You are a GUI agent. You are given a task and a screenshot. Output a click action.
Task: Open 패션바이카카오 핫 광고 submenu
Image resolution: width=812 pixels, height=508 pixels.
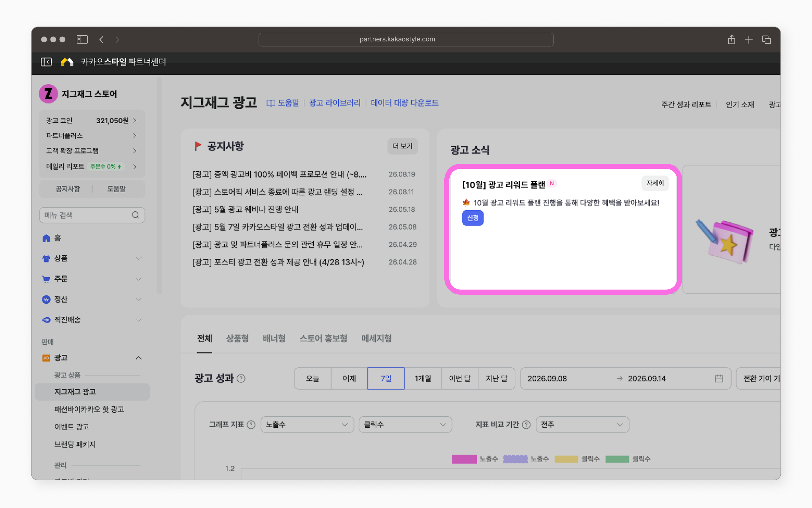pos(89,409)
